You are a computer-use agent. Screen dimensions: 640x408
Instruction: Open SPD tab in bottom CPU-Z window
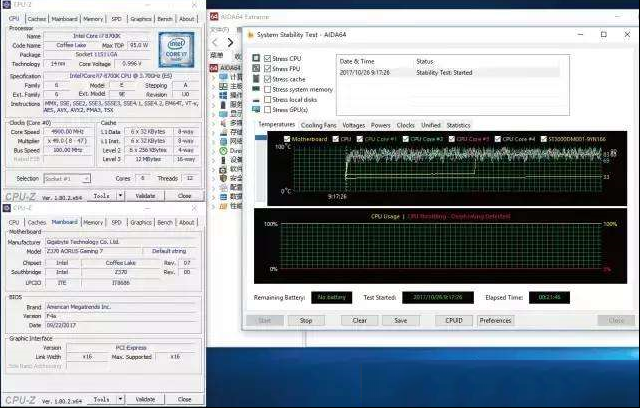pyautogui.click(x=116, y=222)
